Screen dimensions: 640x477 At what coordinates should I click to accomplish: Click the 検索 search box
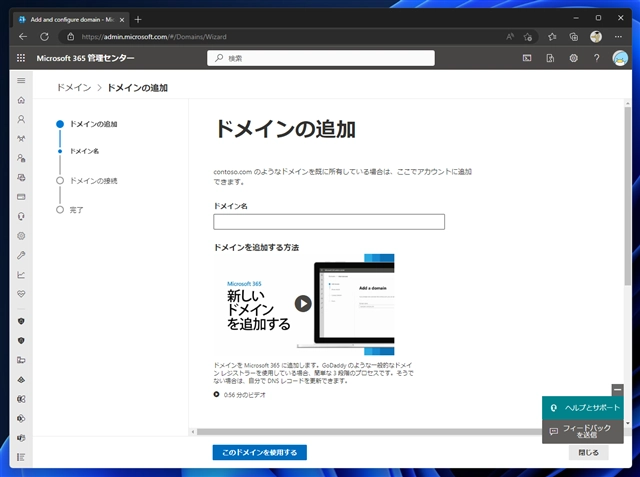[x=321, y=58]
